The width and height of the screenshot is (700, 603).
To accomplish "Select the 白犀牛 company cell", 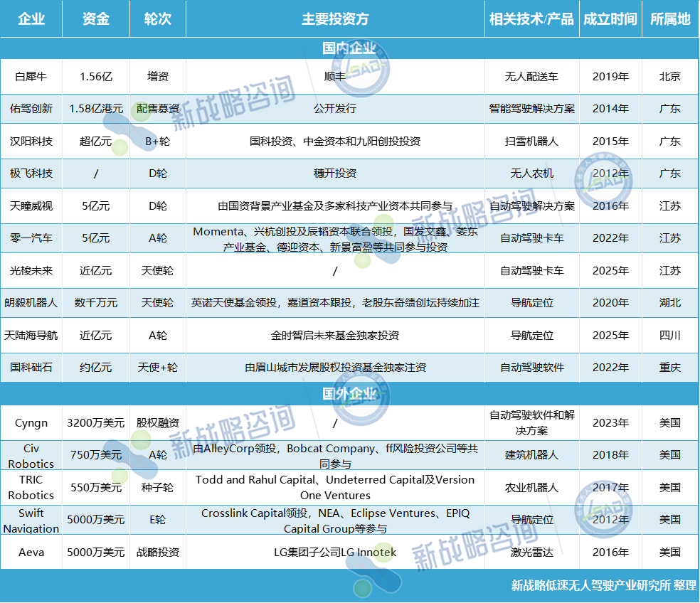I will (31, 76).
